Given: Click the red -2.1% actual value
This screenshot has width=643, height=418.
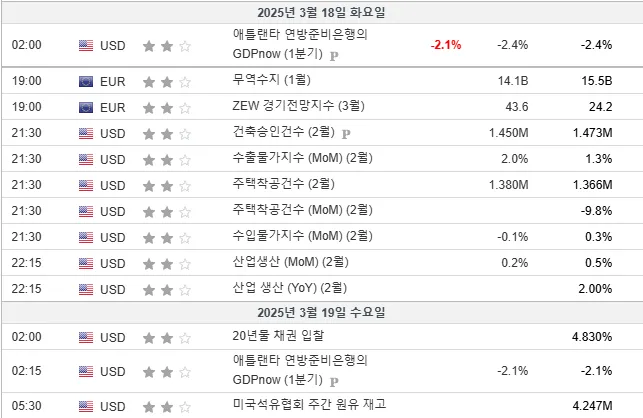Looking at the screenshot, I should (x=446, y=45).
